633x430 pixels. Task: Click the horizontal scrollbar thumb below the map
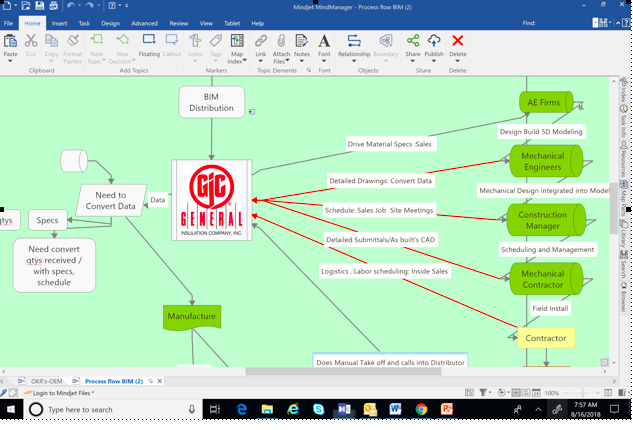[343, 371]
